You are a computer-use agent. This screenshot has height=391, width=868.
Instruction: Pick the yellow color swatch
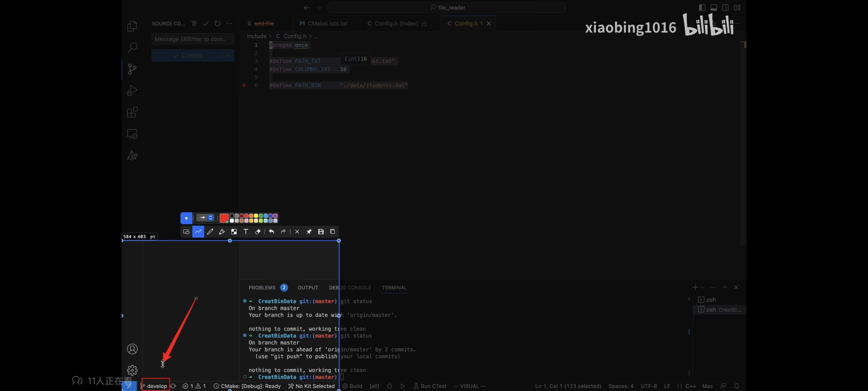click(x=256, y=216)
